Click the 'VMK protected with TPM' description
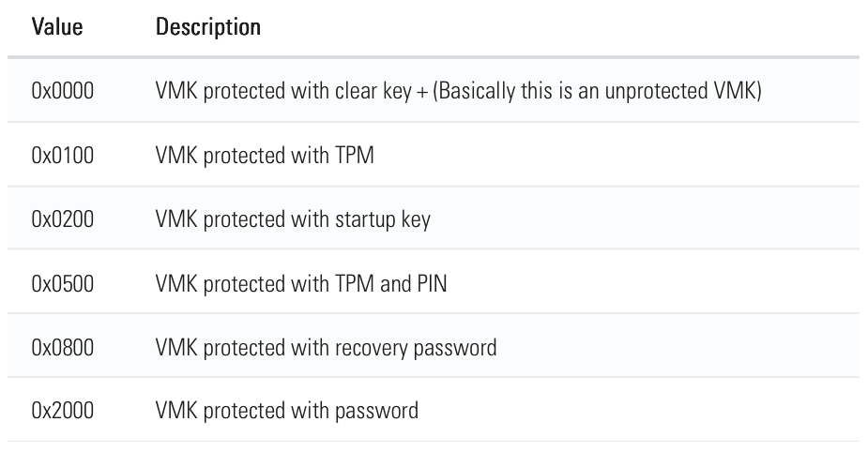 tap(265, 155)
